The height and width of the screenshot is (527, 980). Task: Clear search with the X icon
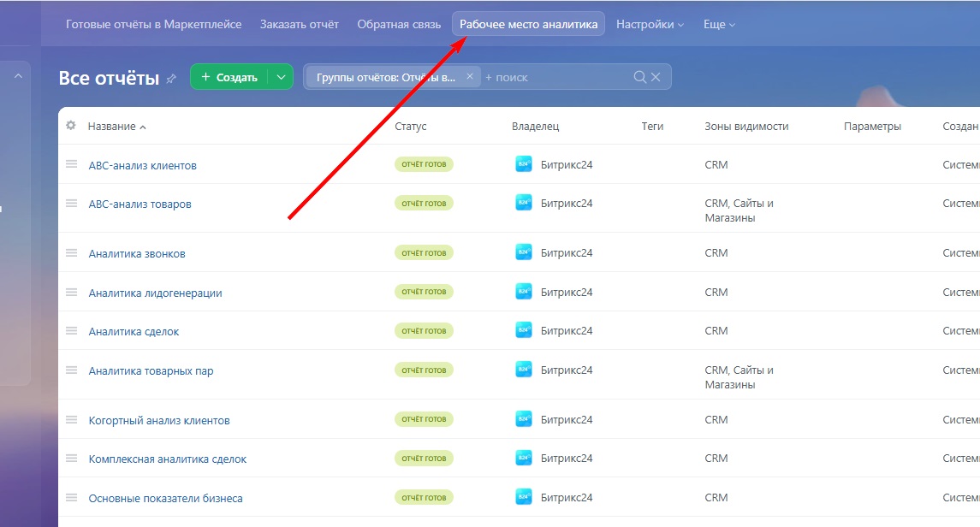(x=656, y=77)
